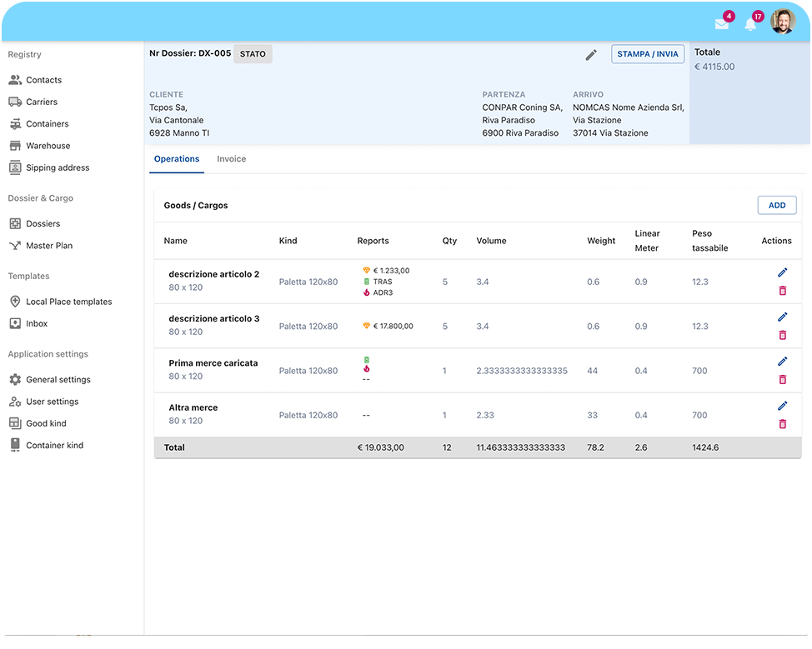812x649 pixels.
Task: Delete descrizione articolo 3 row
Action: pos(783,335)
